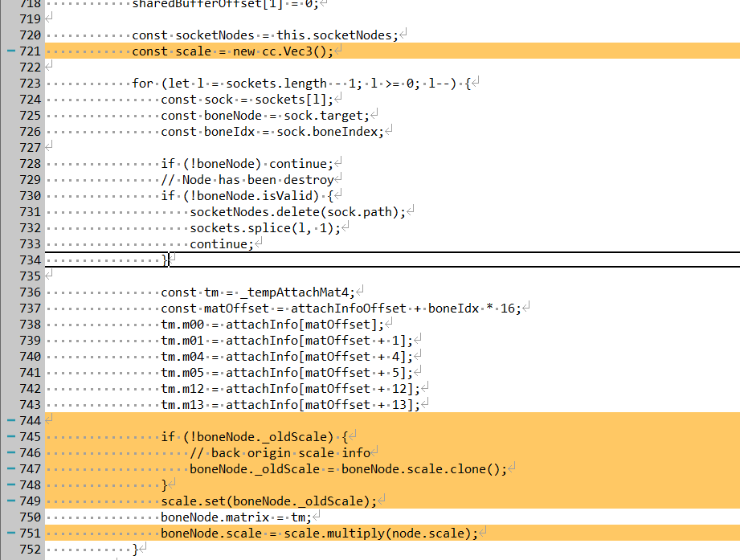This screenshot has height=560, width=740.
Task: Click the 'continue;' statement on line 733
Action: click(221, 244)
